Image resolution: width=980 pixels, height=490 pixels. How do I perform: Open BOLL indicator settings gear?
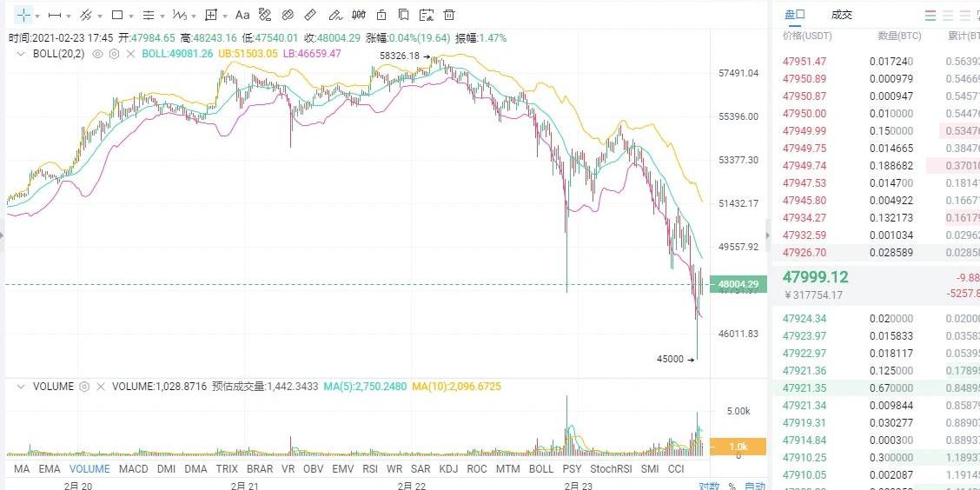(x=114, y=54)
